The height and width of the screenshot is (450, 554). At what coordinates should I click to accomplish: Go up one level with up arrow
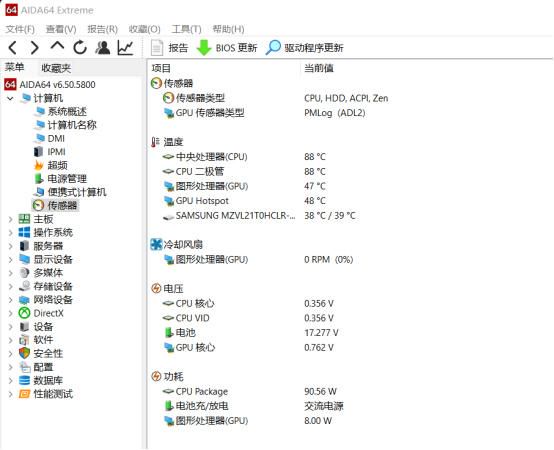(x=57, y=47)
